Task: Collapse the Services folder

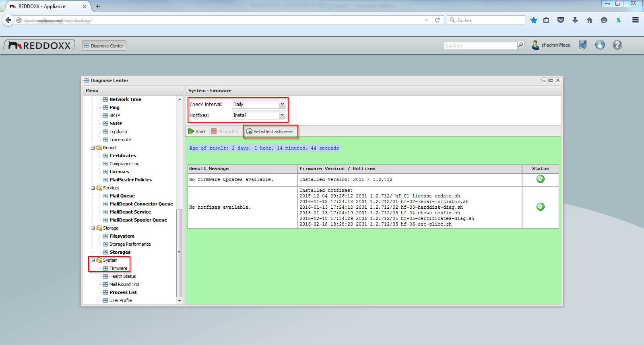Action: pyautogui.click(x=93, y=188)
